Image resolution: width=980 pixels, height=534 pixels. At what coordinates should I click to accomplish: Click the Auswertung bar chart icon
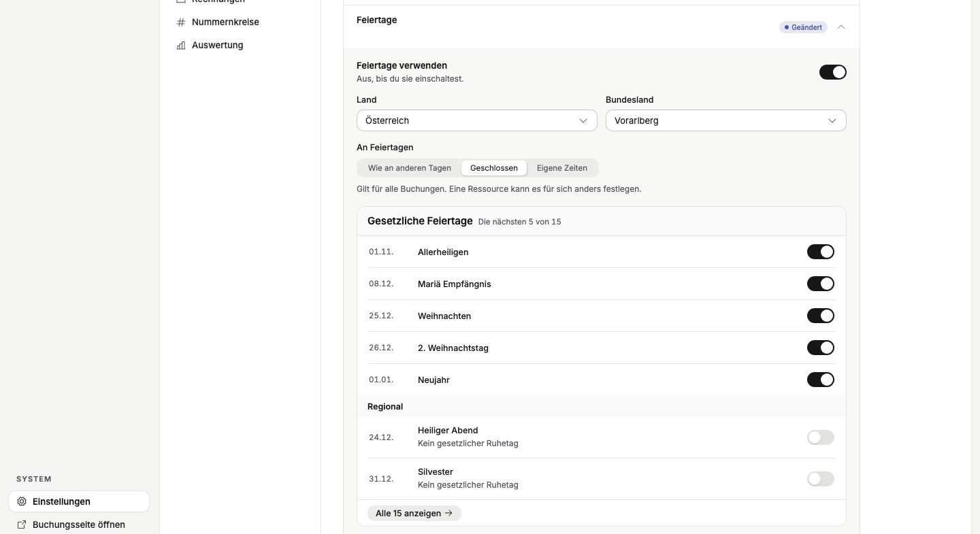pyautogui.click(x=181, y=46)
